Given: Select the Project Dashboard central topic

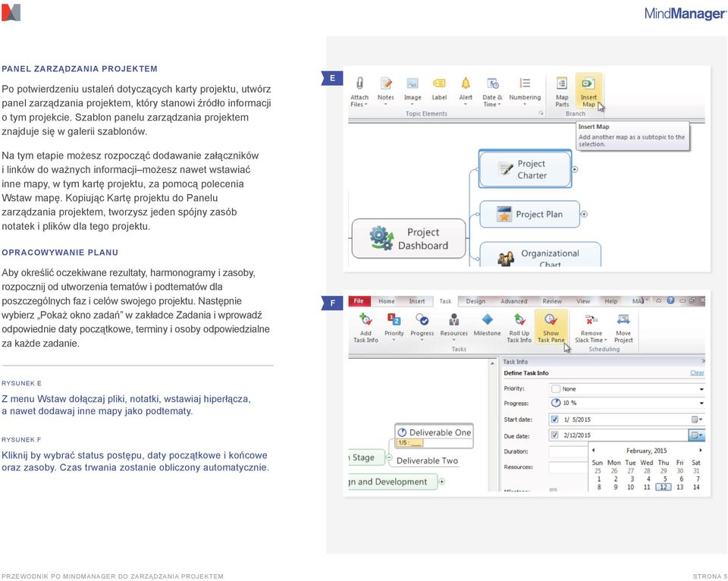Looking at the screenshot, I should point(409,239).
